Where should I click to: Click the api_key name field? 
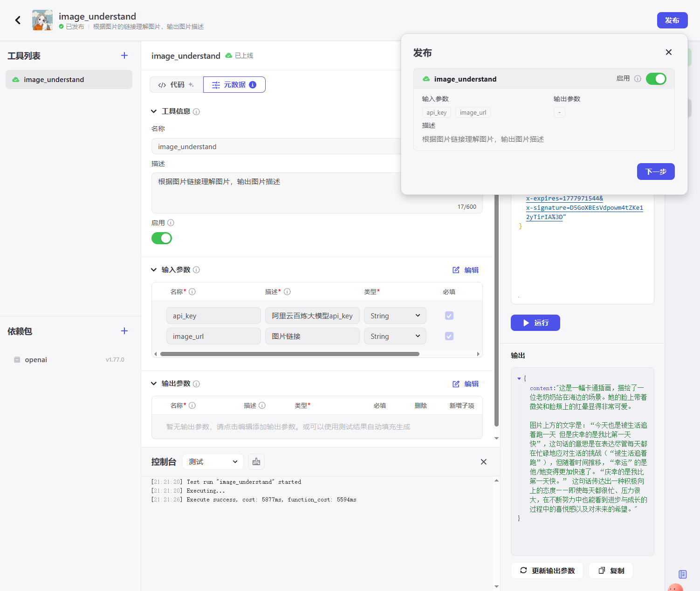click(x=213, y=316)
